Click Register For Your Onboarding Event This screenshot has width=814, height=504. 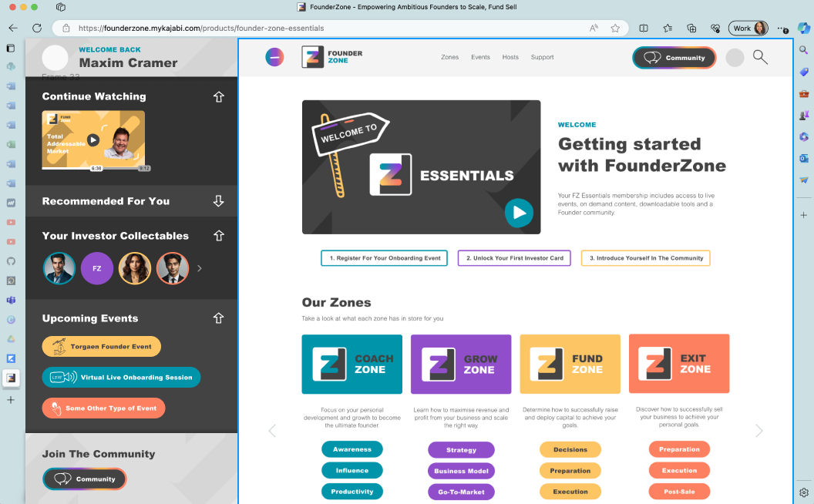tap(384, 258)
